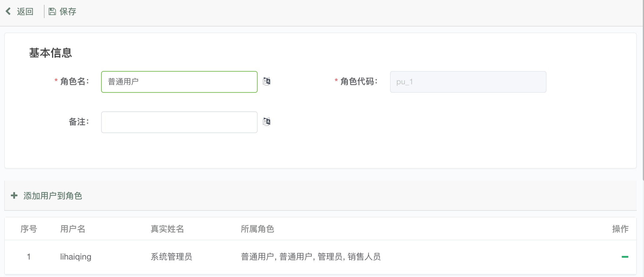The width and height of the screenshot is (644, 277).
Task: Click the 操作 column header
Action: (x=621, y=229)
